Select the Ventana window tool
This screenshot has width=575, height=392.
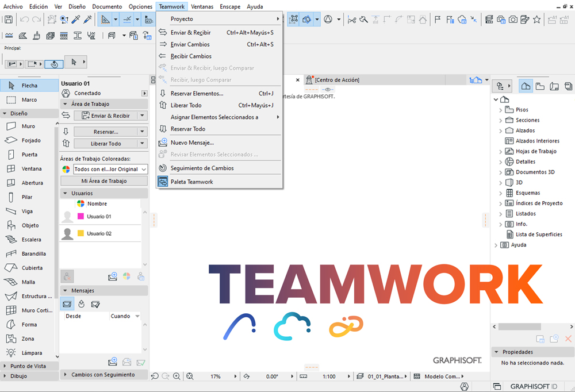click(31, 169)
